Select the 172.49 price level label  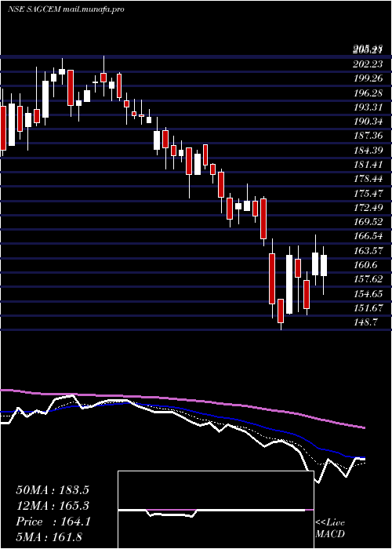pos(368,208)
